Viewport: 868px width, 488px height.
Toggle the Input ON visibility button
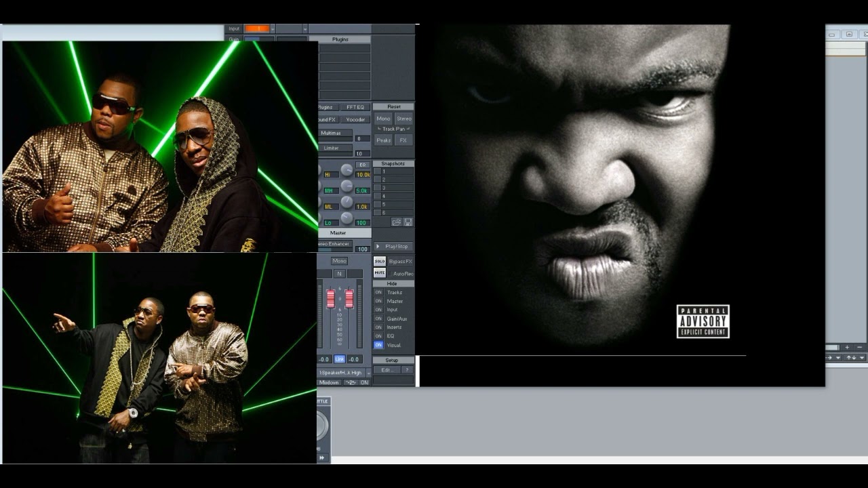point(378,310)
